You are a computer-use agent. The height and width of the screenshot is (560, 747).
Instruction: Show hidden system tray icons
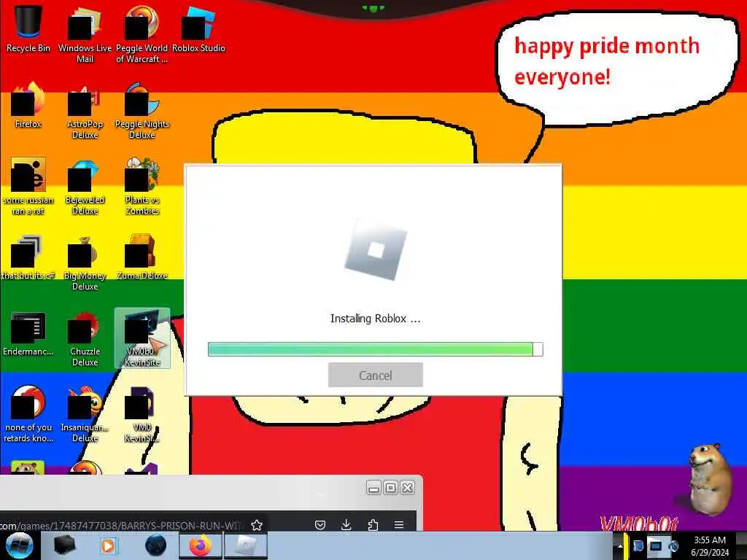tap(620, 545)
